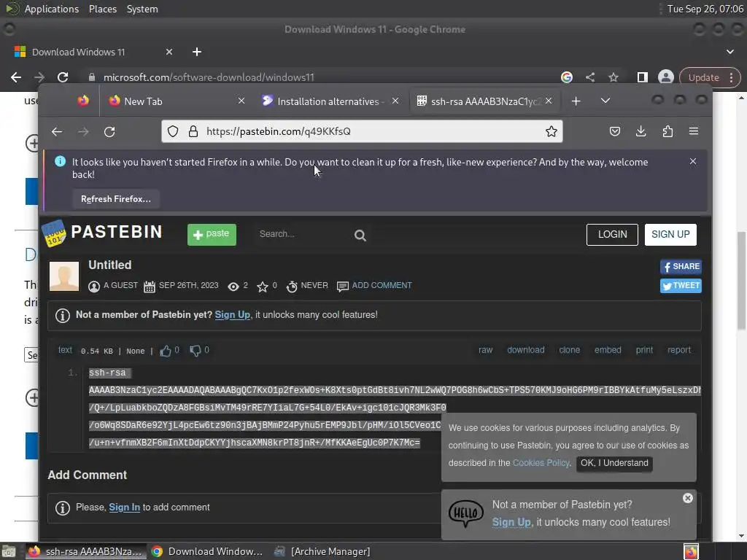Expand Chrome tab search chevron
Viewport: 747px width, 560px height.
click(729, 52)
